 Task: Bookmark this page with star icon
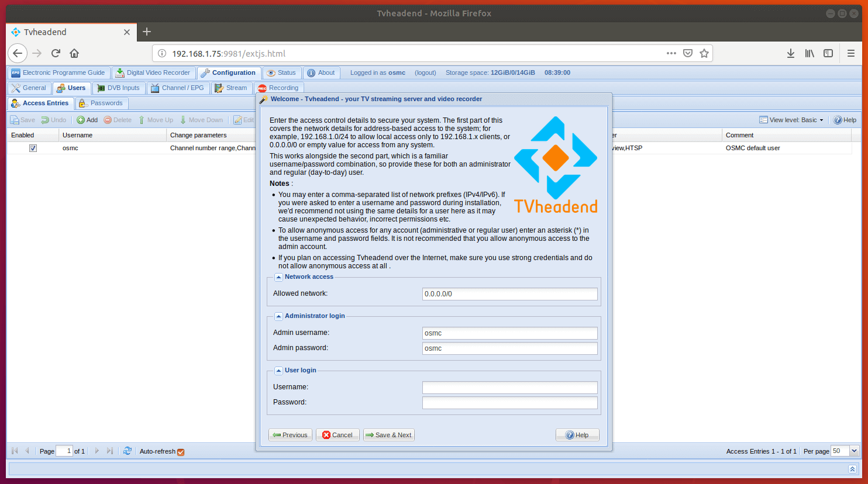click(x=704, y=53)
